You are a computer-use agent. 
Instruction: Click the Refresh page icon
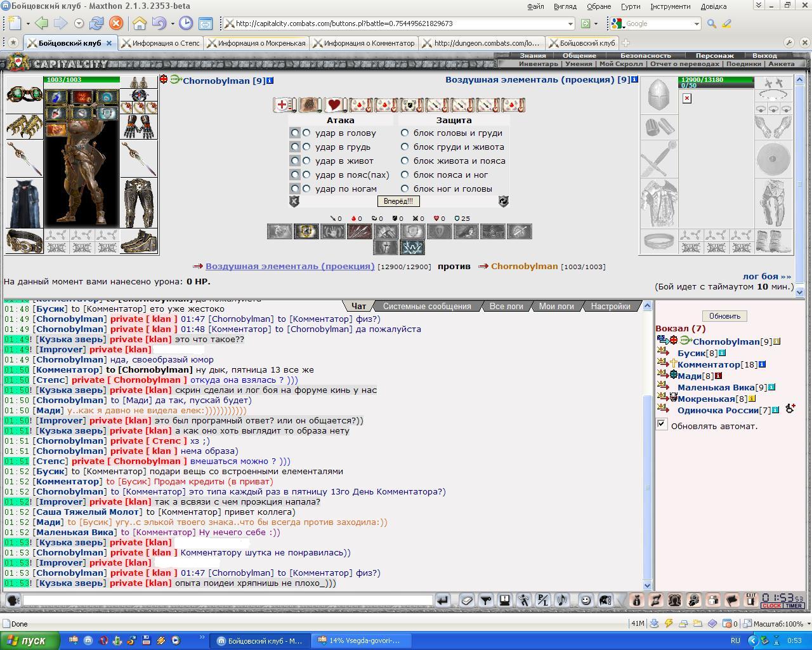coord(96,23)
